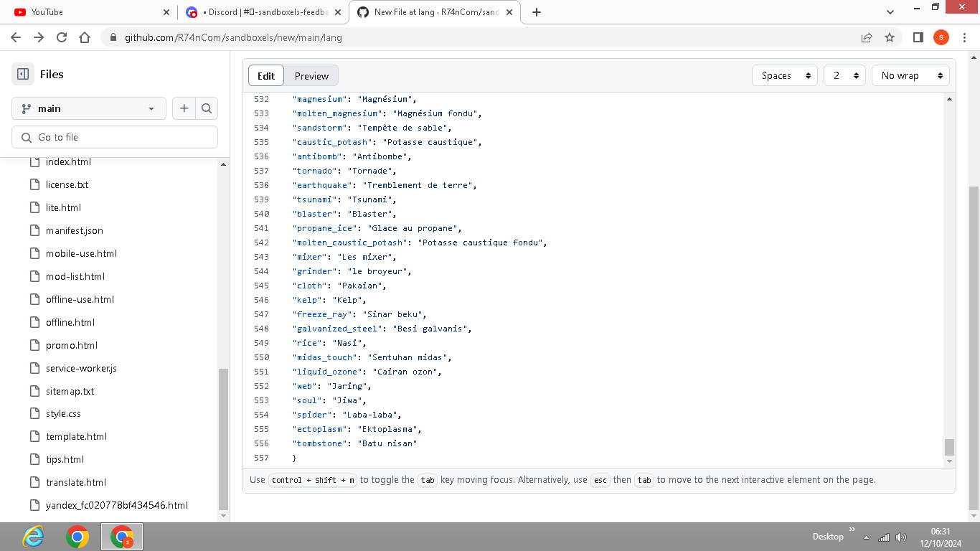Open the main branch selector dropdown
Screen dimensions: 980x551
[88, 108]
